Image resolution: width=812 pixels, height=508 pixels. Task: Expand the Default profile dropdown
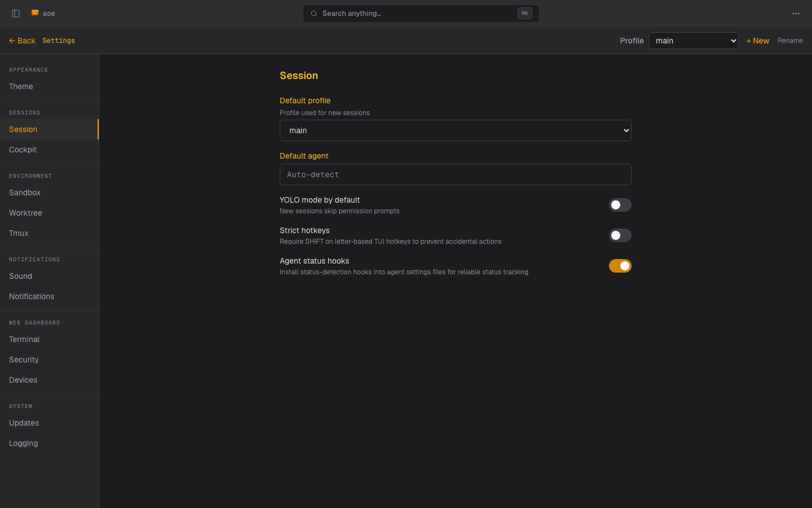tap(456, 130)
